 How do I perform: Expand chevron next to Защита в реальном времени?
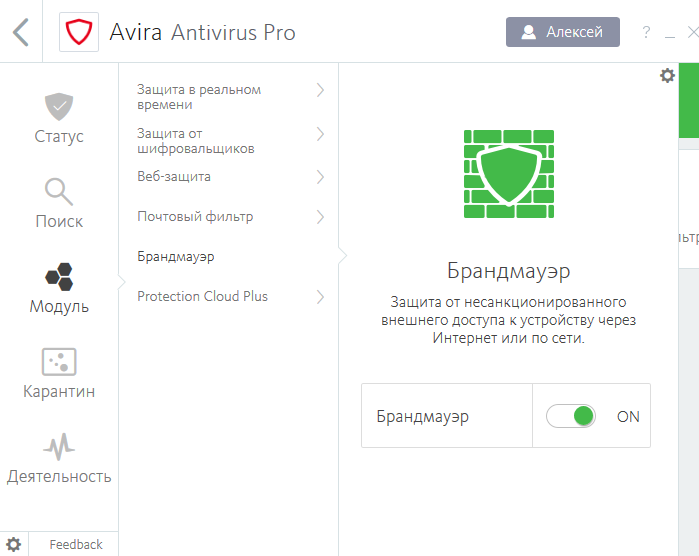click(320, 90)
